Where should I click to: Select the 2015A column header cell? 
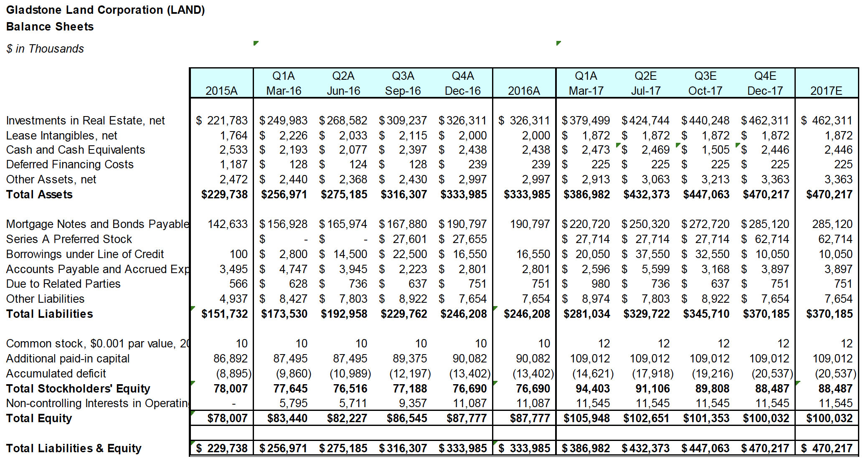(221, 90)
